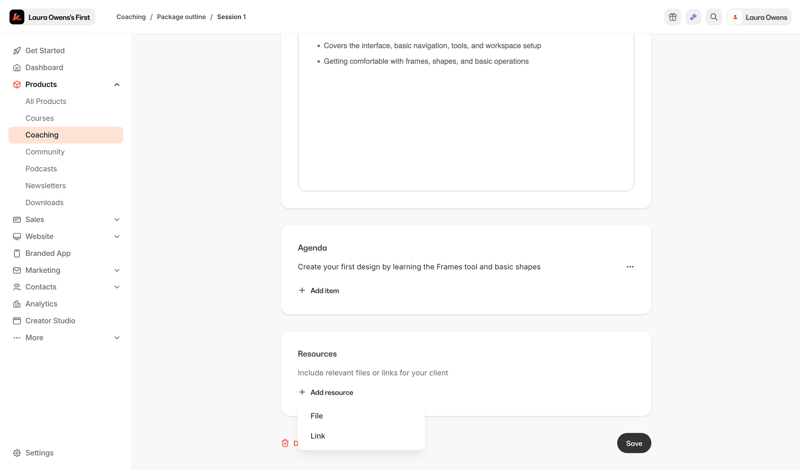Save the session with Save button

point(634,443)
